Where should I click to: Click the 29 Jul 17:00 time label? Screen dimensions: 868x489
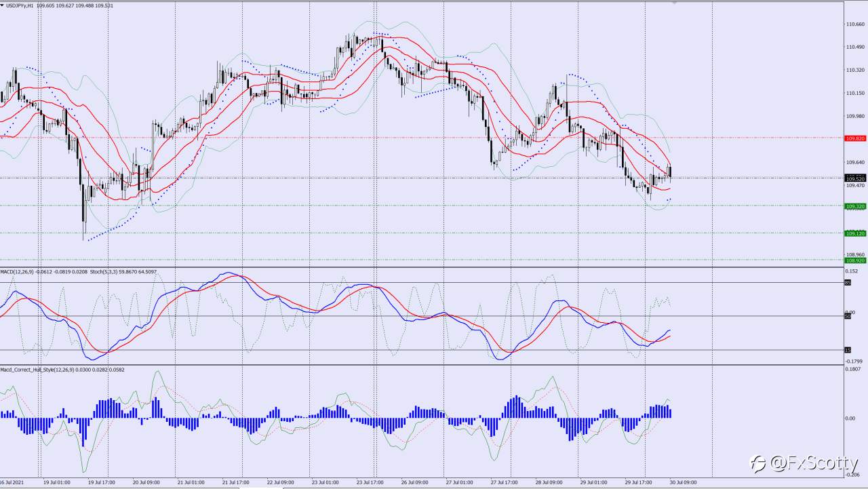(x=638, y=483)
